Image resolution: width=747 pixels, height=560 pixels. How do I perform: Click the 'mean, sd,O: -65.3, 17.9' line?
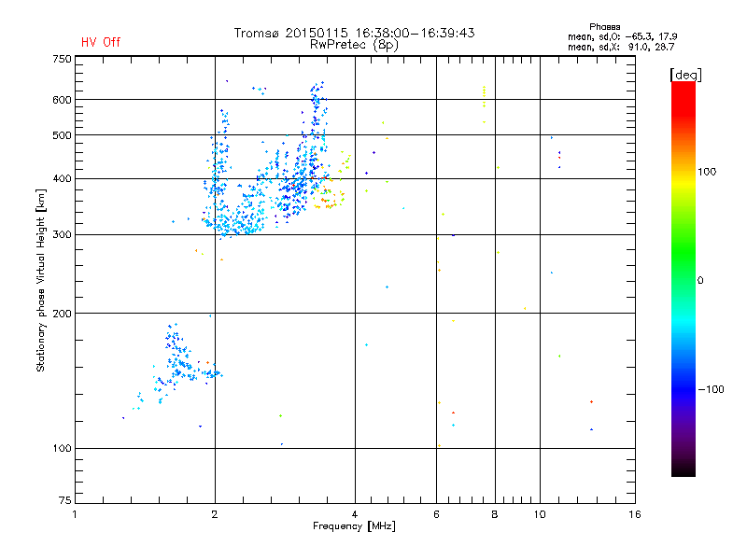tap(622, 36)
